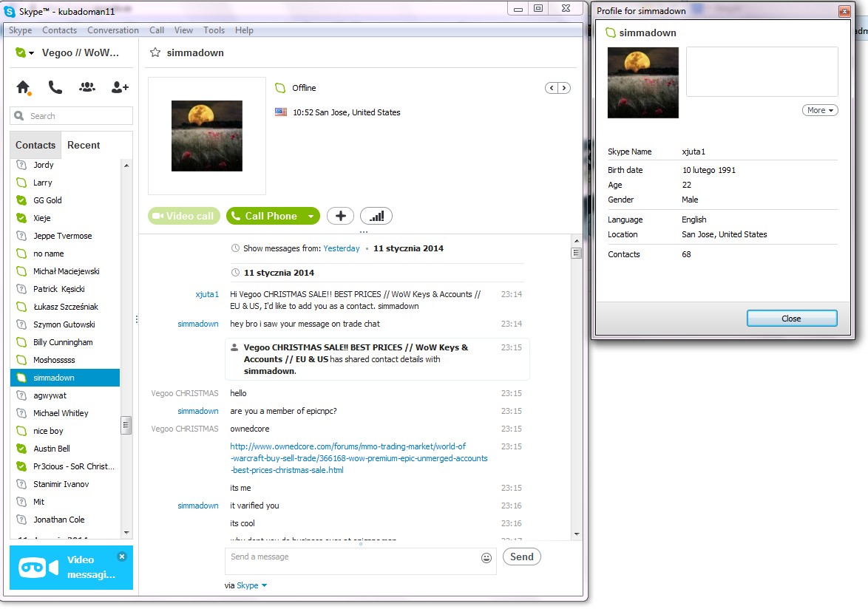868x609 pixels.
Task: Click the Send button
Action: (x=521, y=557)
